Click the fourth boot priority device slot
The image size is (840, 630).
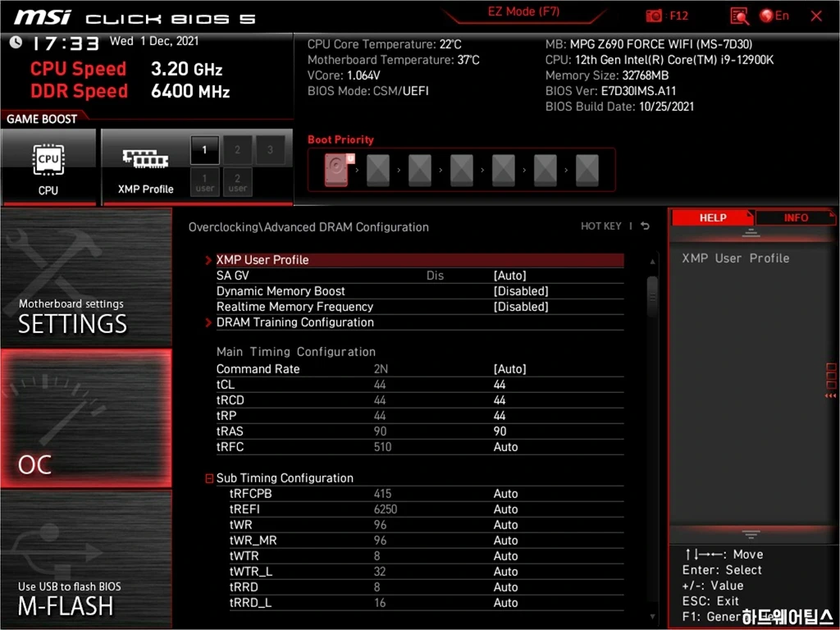coord(462,171)
